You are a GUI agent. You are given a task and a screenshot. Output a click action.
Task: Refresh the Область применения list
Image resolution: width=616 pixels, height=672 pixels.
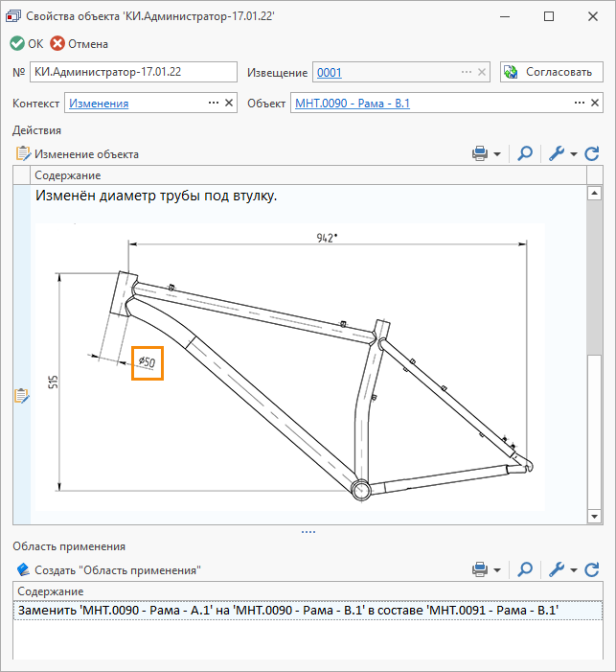point(592,569)
